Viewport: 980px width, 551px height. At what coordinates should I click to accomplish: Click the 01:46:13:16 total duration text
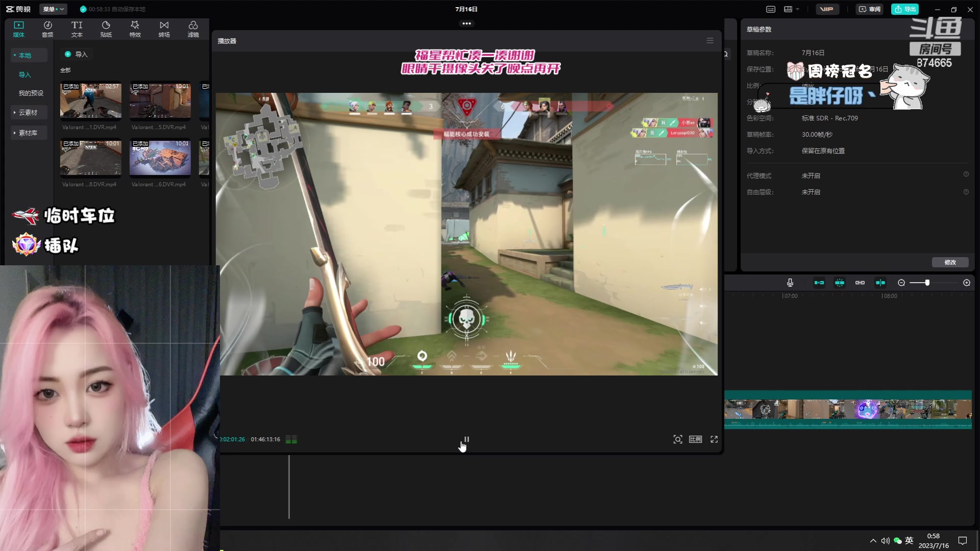[265, 439]
